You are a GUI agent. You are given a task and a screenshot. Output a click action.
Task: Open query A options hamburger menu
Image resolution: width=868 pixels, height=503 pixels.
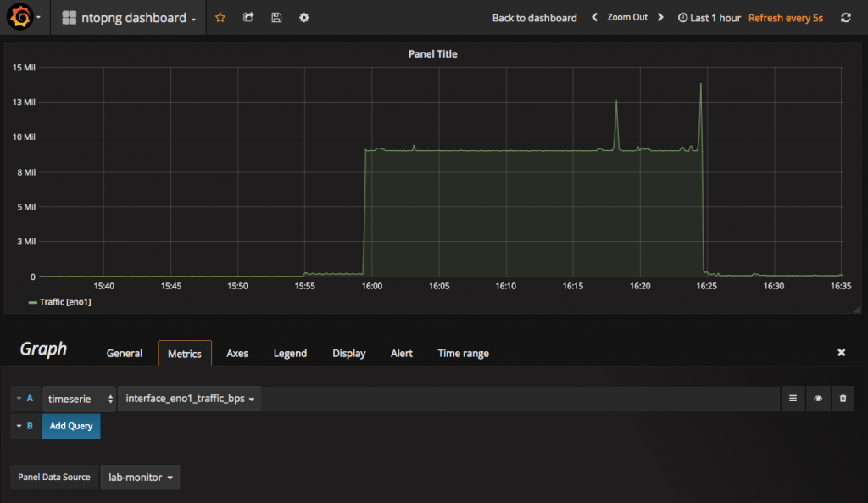click(793, 399)
